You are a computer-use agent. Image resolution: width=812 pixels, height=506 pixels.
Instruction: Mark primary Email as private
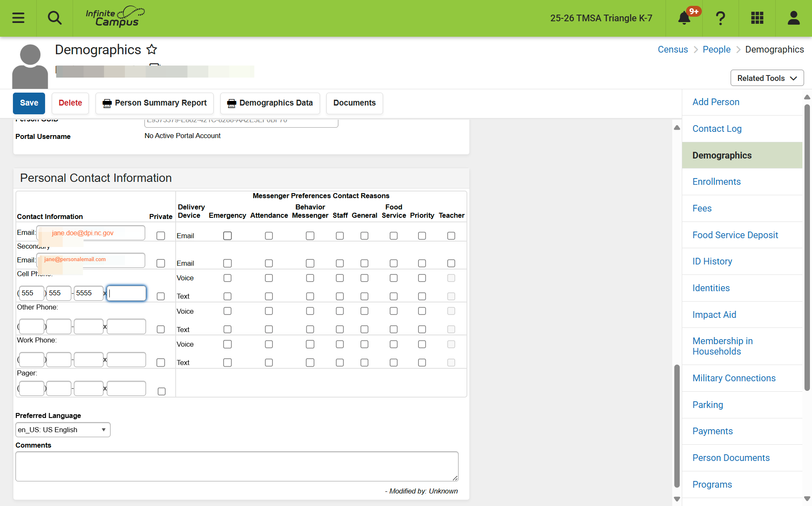161,236
